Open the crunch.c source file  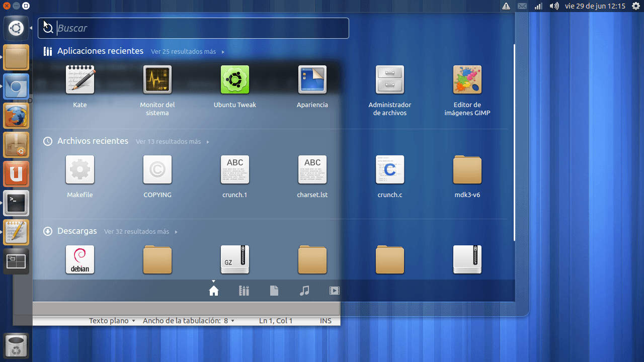390,170
